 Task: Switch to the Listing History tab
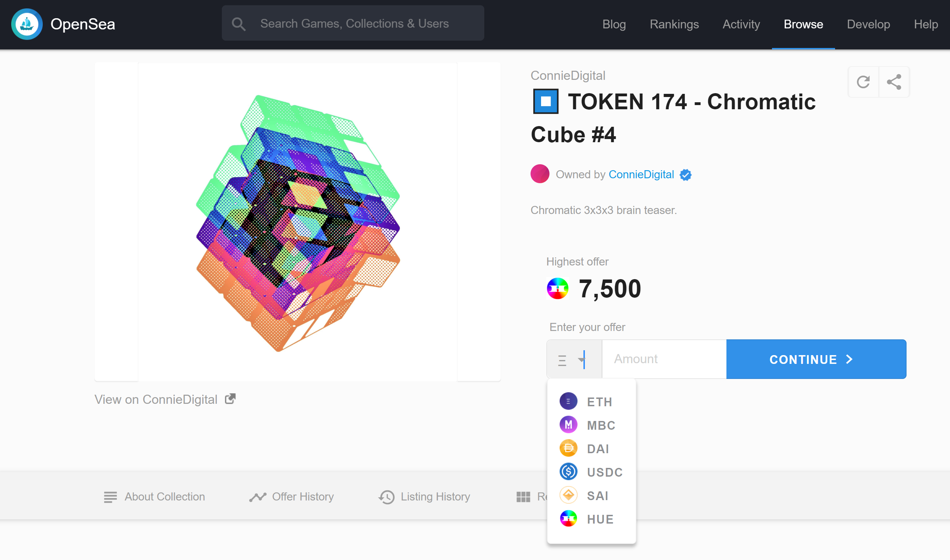[x=424, y=497]
